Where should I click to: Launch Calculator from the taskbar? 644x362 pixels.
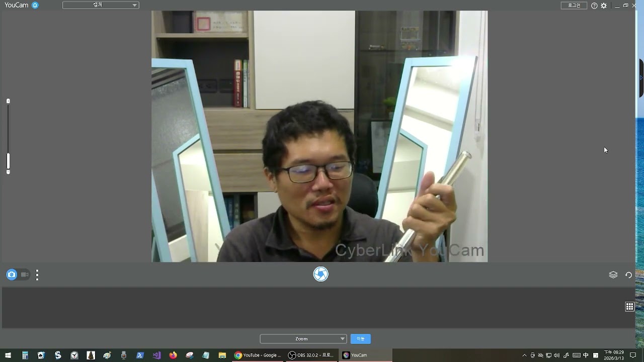(25, 355)
